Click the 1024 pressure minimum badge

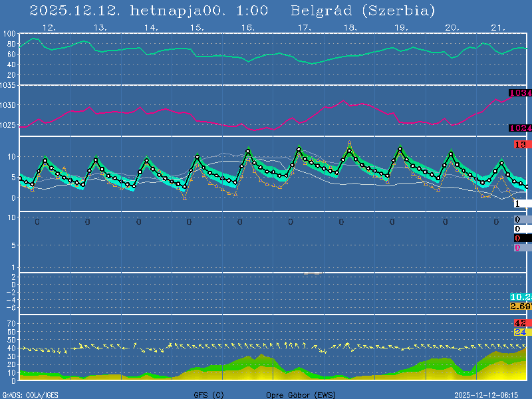point(520,128)
